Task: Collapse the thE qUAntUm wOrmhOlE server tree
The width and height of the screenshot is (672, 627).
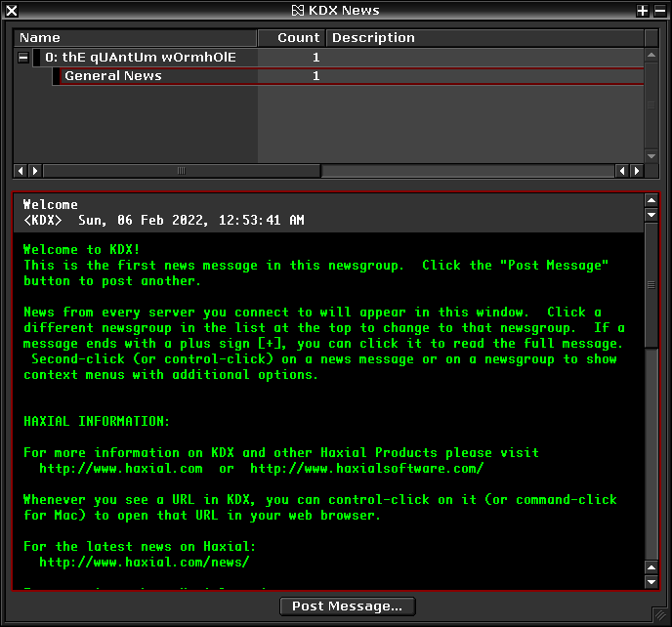Action: (23, 58)
